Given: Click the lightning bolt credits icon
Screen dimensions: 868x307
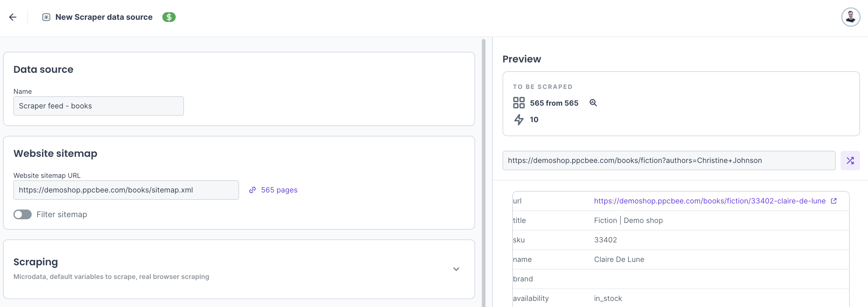Looking at the screenshot, I should pyautogui.click(x=519, y=120).
